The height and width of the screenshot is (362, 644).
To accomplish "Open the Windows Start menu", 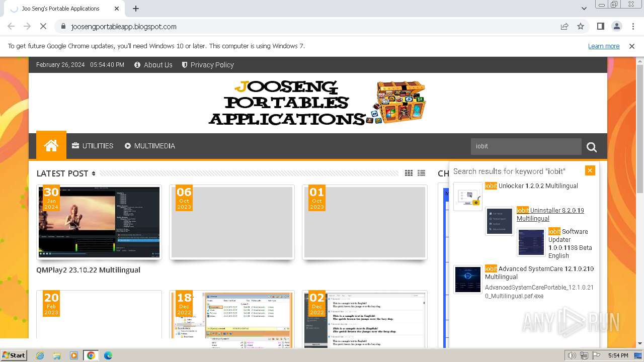I will point(14,355).
